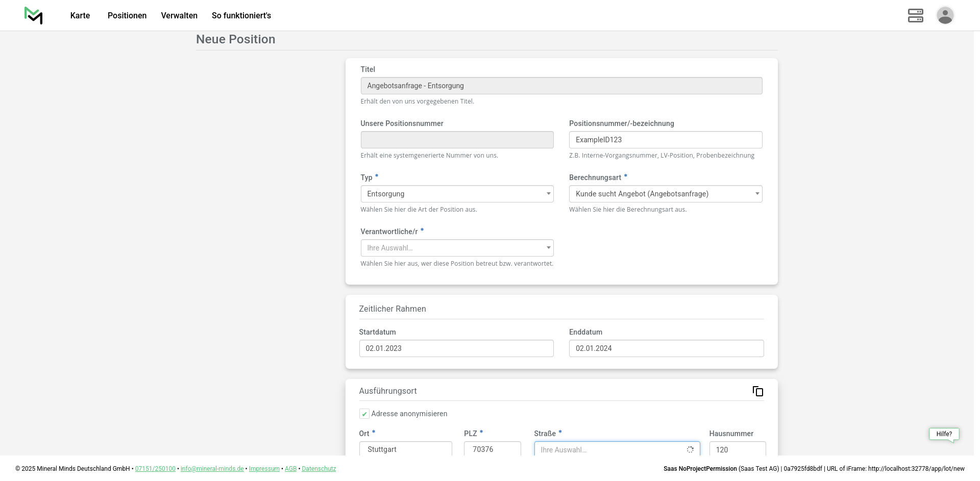980x481 pixels.
Task: Toggle the Adresse anonymisieren checkbox
Action: [x=364, y=414]
